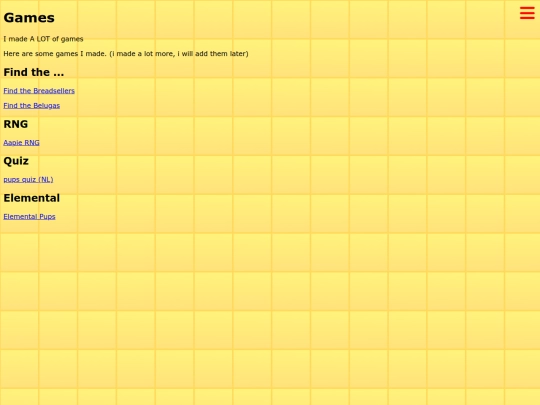Click the Games page heading

pyautogui.click(x=29, y=18)
